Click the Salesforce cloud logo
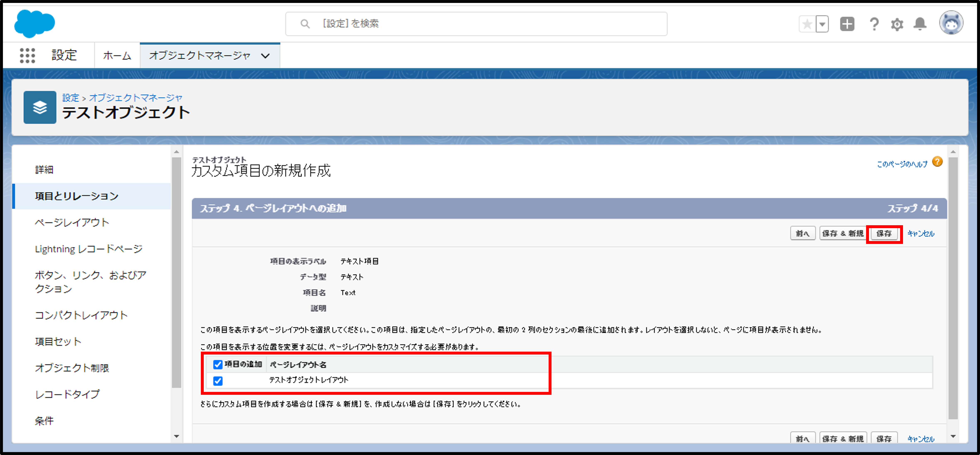Screen dimensions: 980x455 [x=34, y=24]
